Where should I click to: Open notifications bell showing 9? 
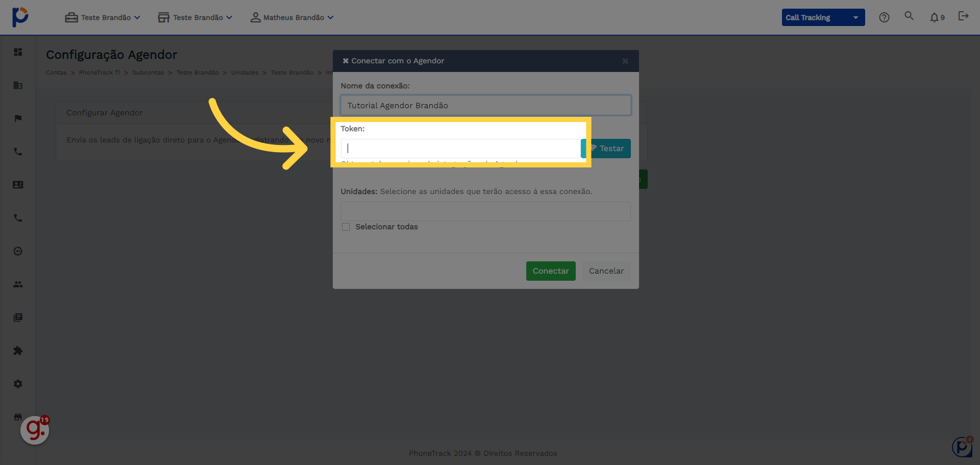(x=937, y=17)
